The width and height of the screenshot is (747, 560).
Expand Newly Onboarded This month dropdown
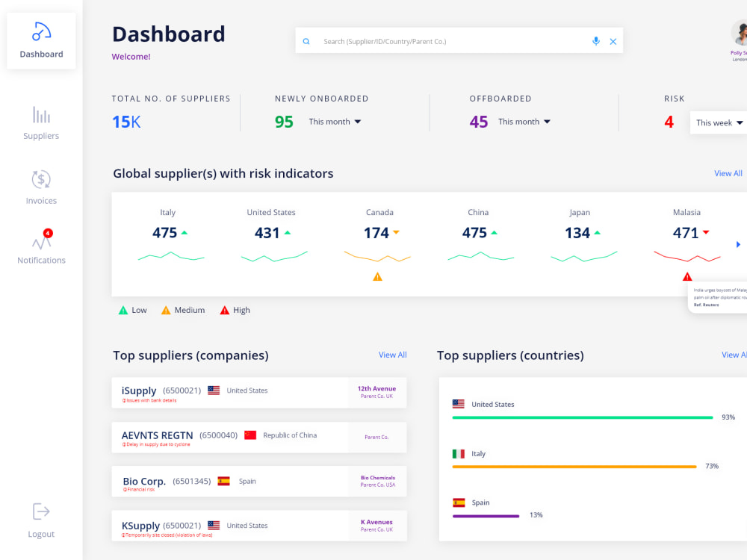click(335, 122)
